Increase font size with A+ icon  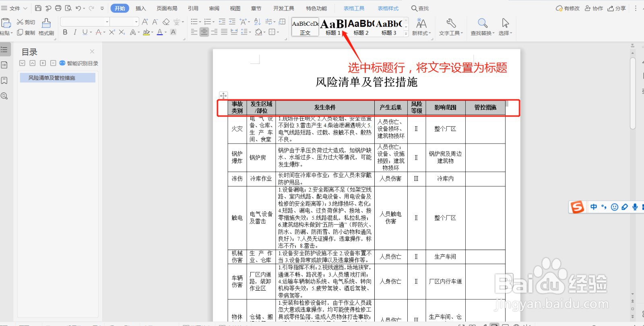click(x=145, y=22)
